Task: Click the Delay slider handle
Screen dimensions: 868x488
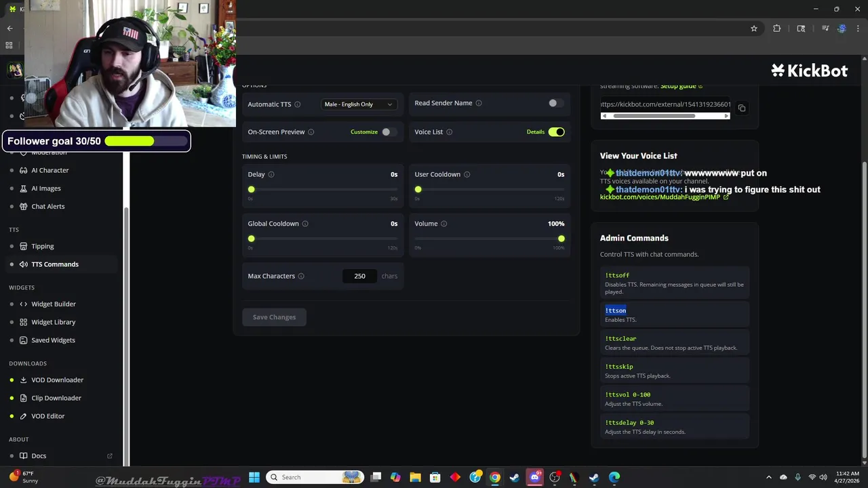Action: point(252,190)
